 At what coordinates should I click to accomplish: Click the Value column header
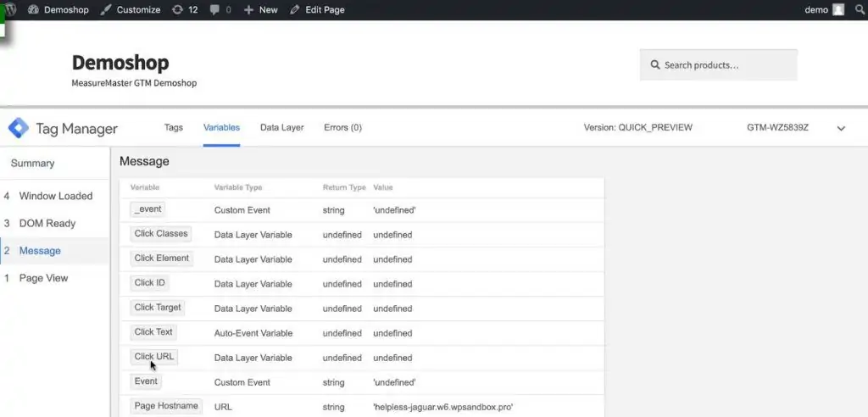pyautogui.click(x=383, y=187)
